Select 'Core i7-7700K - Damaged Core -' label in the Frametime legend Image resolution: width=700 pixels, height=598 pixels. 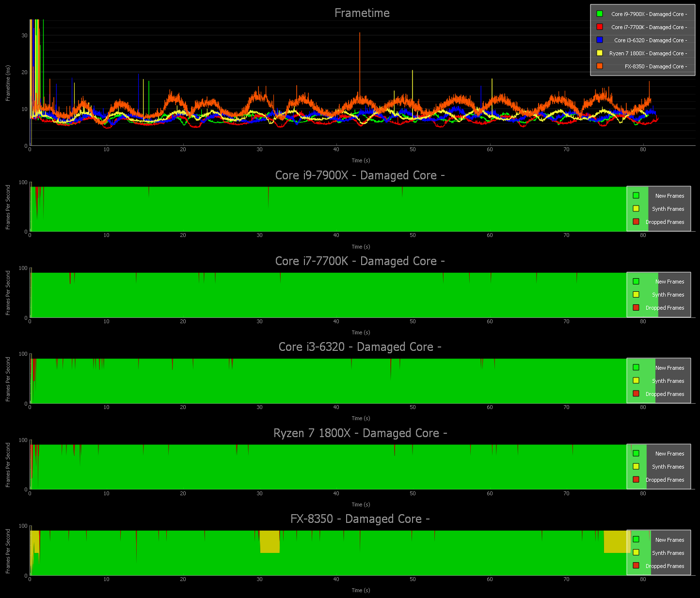tap(649, 27)
